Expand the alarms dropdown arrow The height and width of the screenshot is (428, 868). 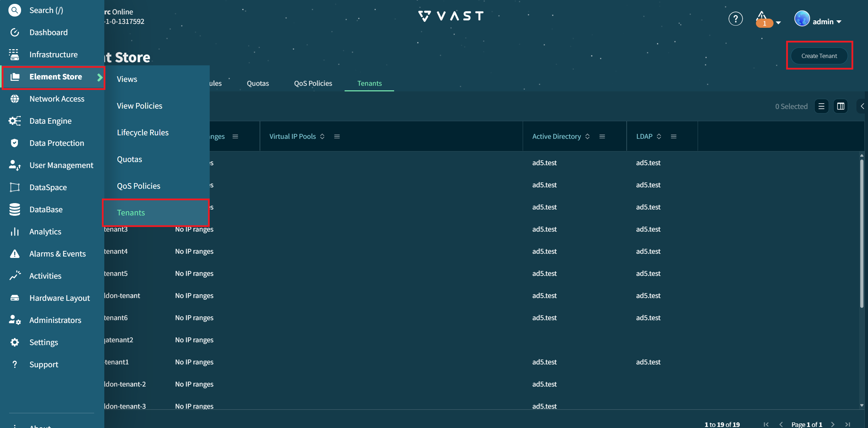778,23
